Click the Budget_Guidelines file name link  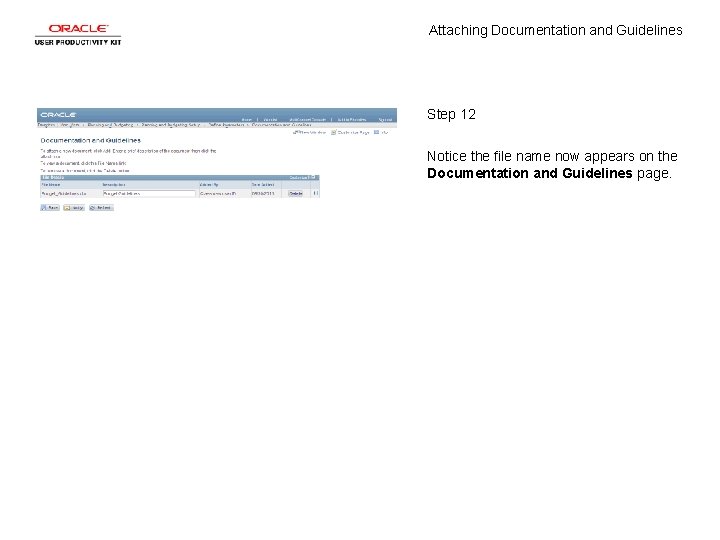64,194
